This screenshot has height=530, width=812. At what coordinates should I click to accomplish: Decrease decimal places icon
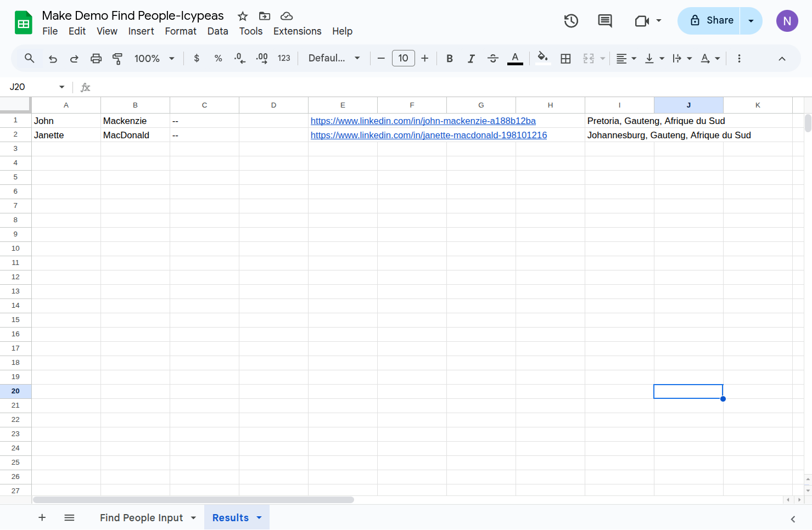240,58
